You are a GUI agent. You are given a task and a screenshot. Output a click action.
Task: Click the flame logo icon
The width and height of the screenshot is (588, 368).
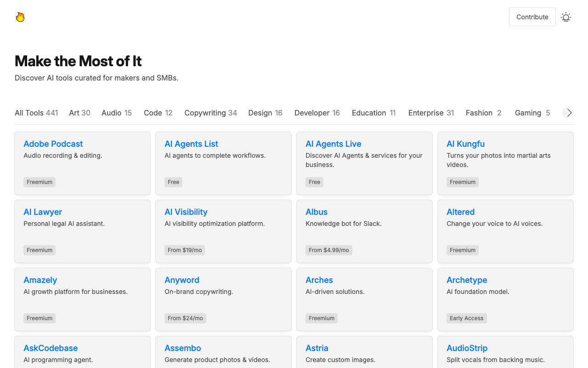click(x=20, y=17)
